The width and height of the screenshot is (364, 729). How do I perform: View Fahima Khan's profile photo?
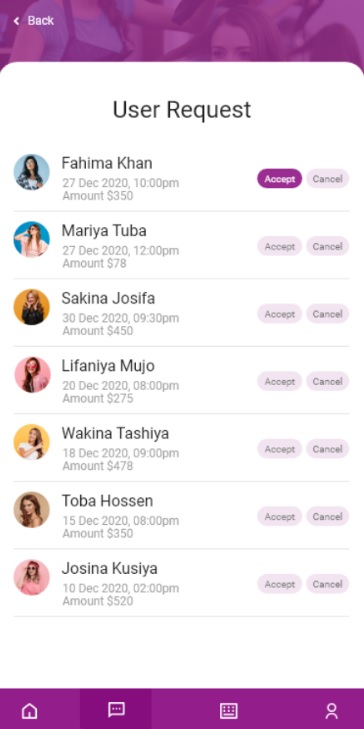click(32, 172)
